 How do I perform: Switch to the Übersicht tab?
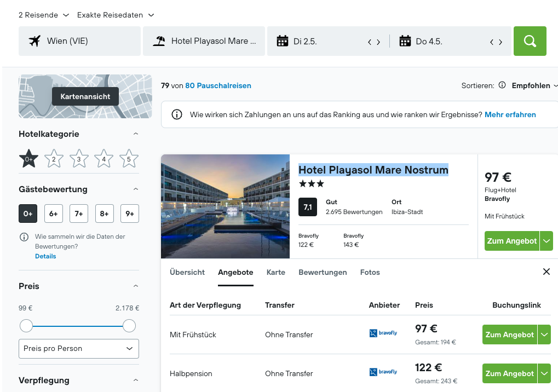click(x=187, y=272)
